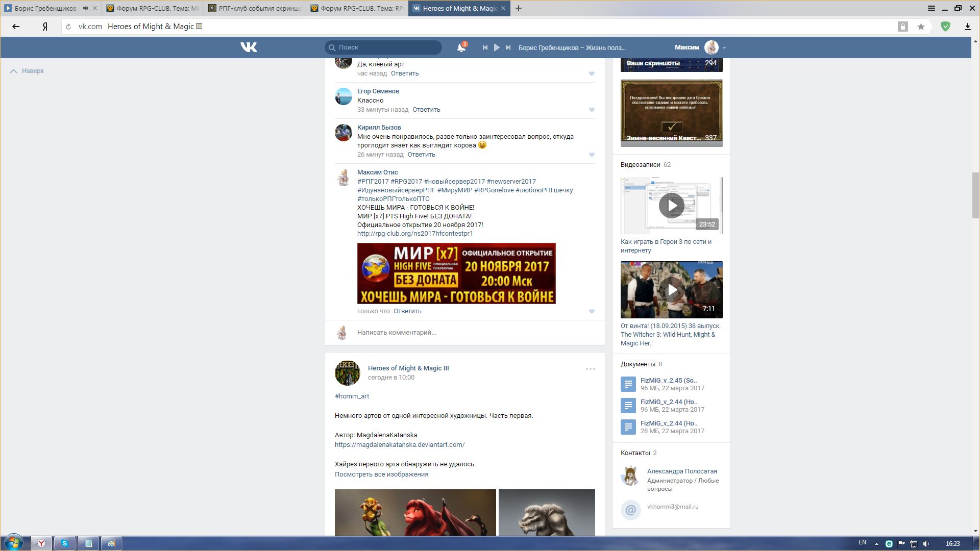This screenshot has width=980, height=551.
Task: Play the Борис Гребенщиков track in header
Action: (x=497, y=47)
